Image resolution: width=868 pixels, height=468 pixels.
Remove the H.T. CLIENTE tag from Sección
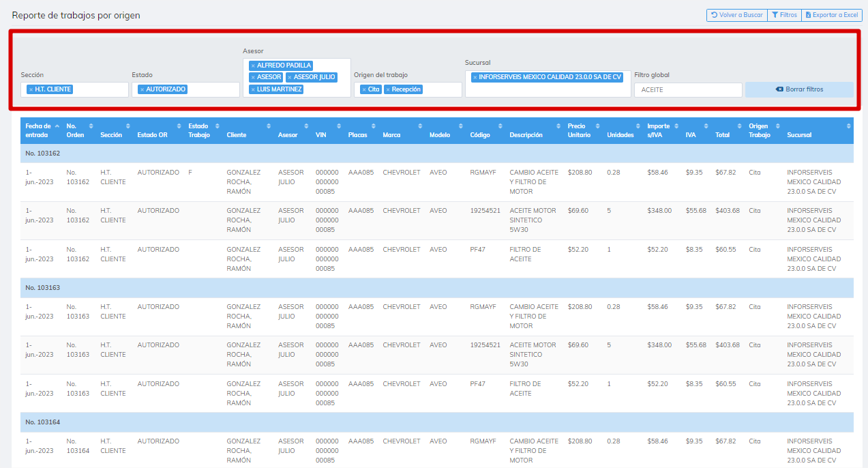pos(31,89)
